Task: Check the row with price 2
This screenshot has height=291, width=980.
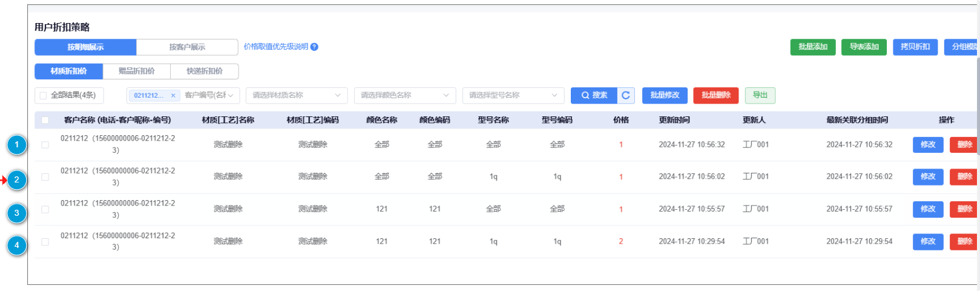Action: coord(45,242)
